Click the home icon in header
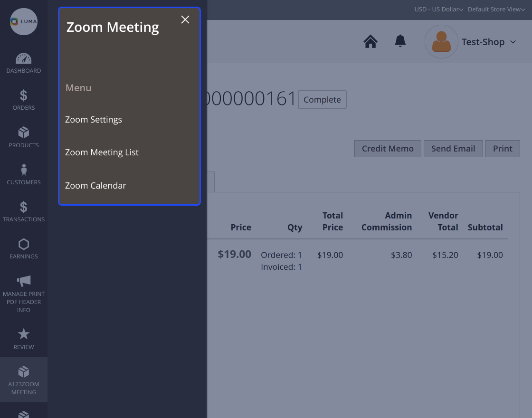The width and height of the screenshot is (532, 418). click(x=370, y=42)
